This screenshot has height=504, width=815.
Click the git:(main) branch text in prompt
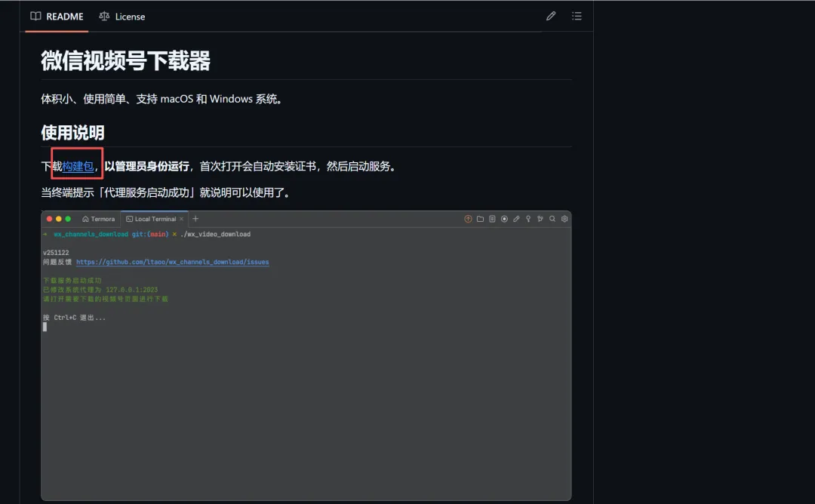pyautogui.click(x=150, y=235)
